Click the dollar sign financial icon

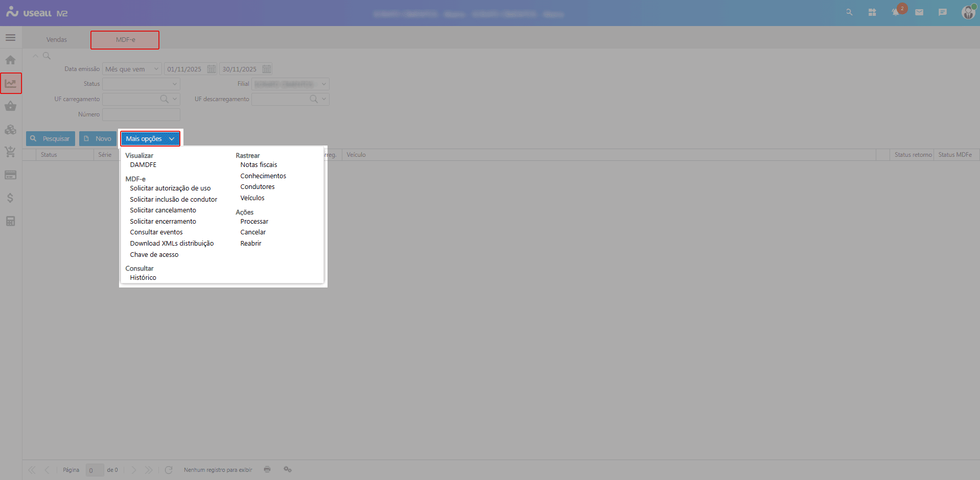[x=10, y=198]
